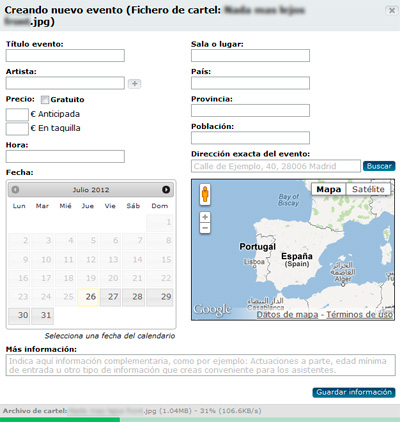
Task: Switch map to Satélite view
Action: click(368, 189)
